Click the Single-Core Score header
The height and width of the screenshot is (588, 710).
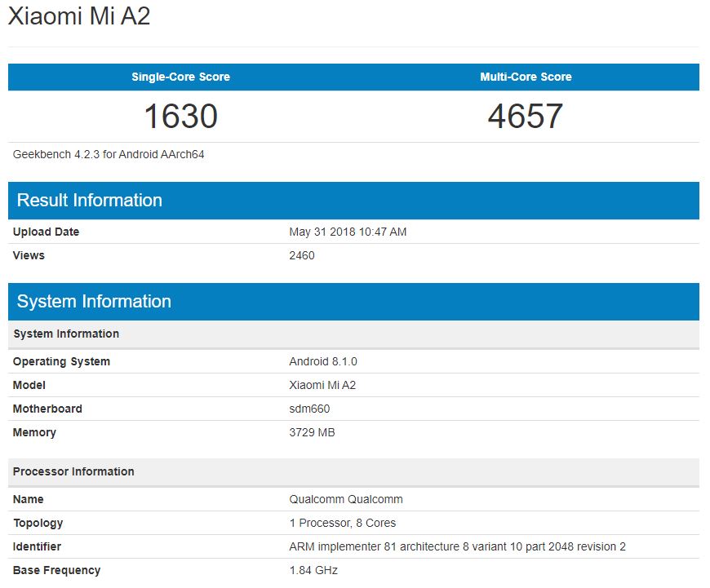click(180, 77)
